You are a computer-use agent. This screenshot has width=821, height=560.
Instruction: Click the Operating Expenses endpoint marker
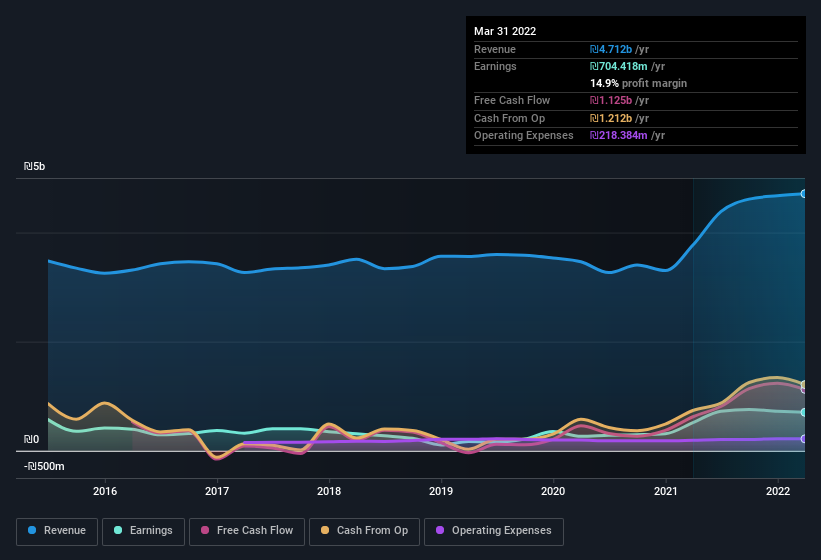(803, 439)
